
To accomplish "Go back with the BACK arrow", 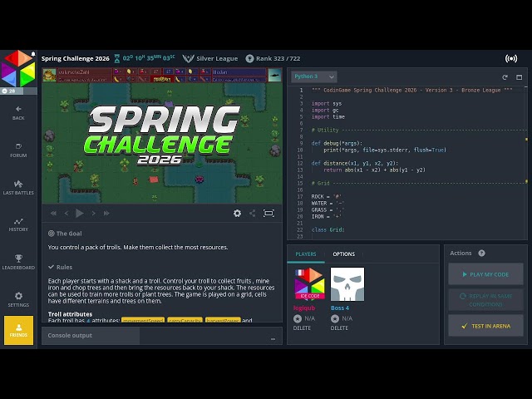I will point(18,113).
